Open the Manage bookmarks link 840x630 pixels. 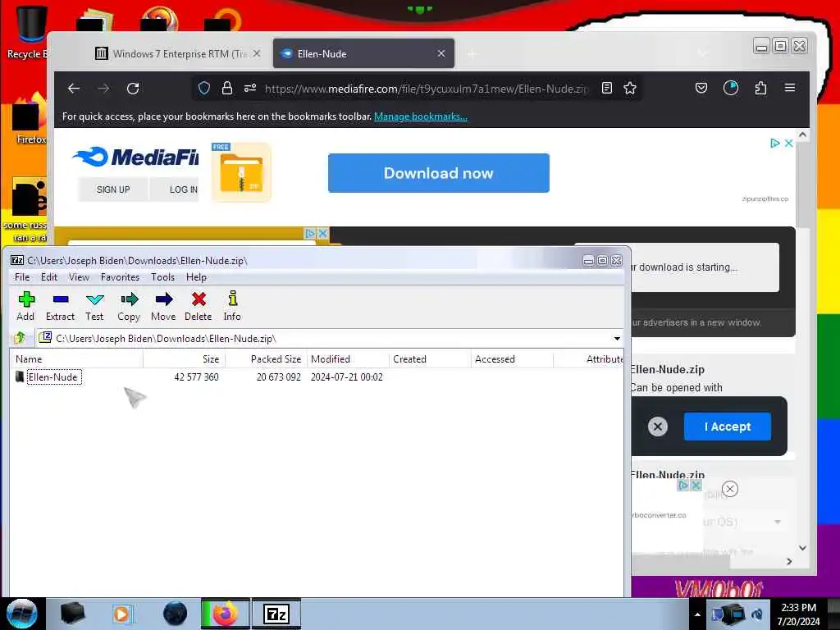420,116
